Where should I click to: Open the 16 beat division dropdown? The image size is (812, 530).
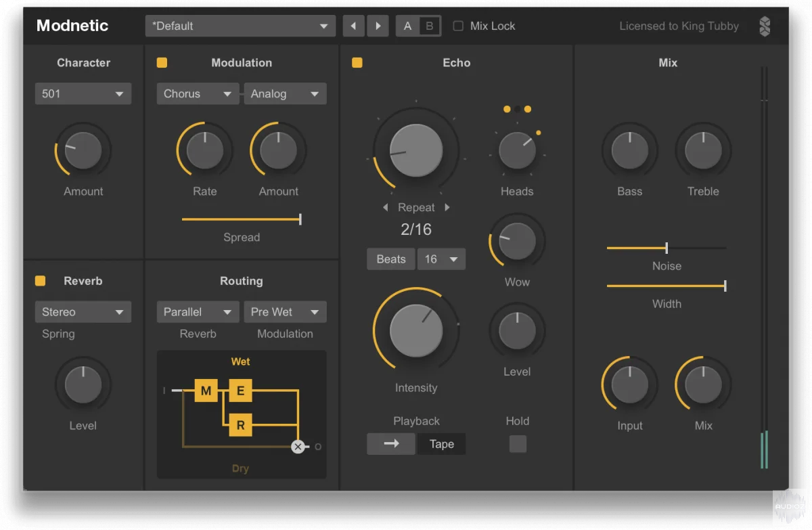(x=441, y=259)
